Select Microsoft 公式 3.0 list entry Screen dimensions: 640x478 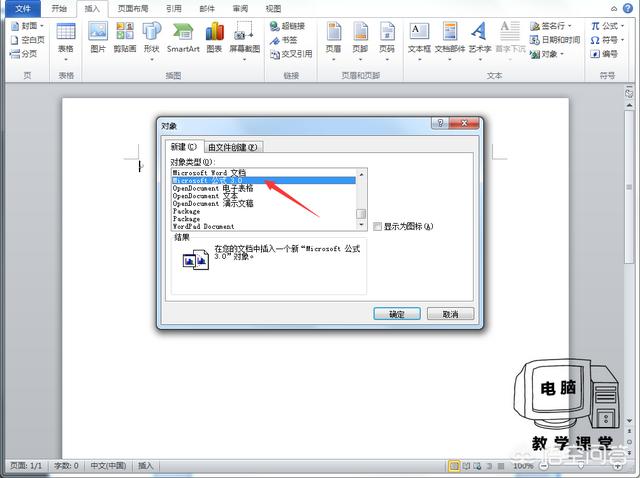(x=264, y=180)
